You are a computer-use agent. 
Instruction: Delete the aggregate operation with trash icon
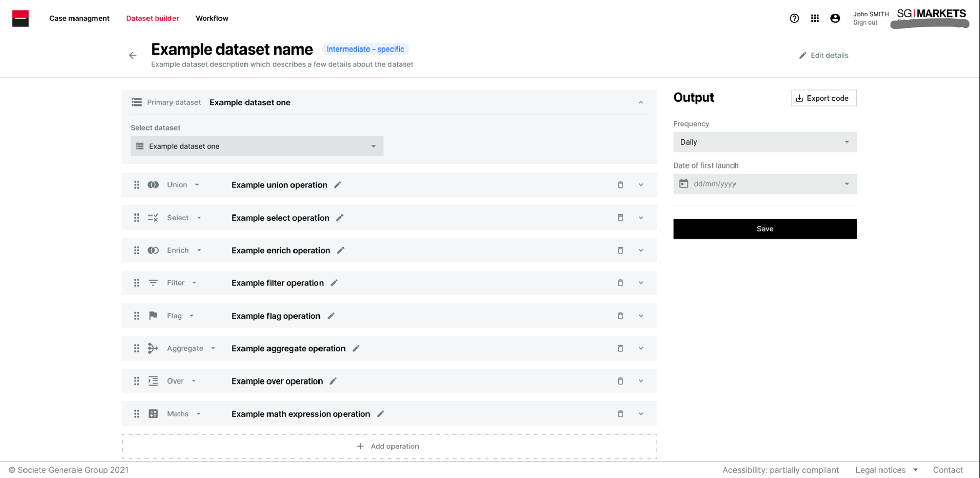click(x=620, y=348)
